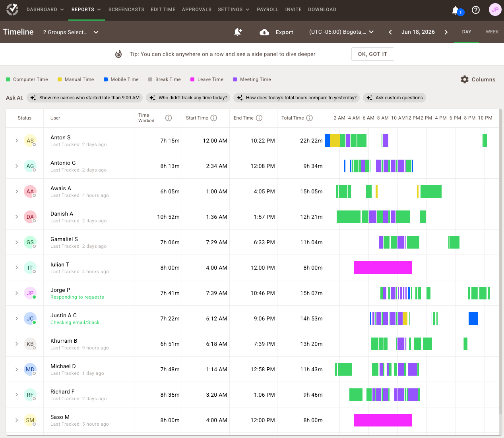Go to previous day arrow
Screen dimensions: 504x438
click(390, 32)
